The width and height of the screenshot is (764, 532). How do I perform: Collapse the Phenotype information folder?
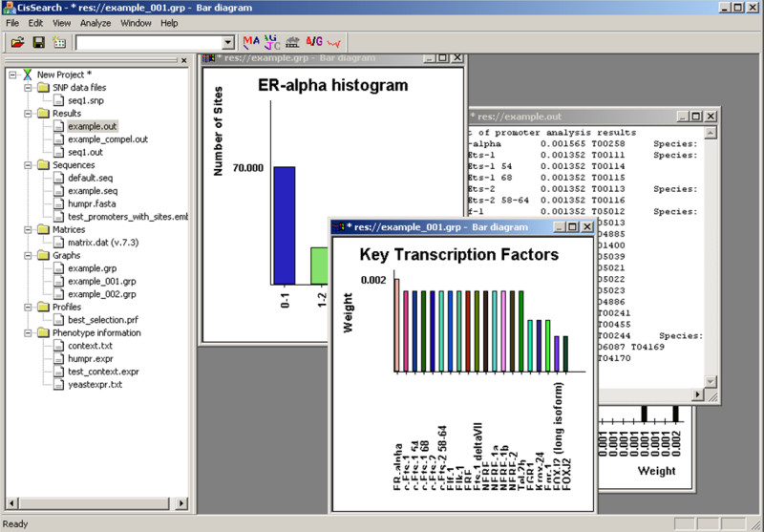click(x=29, y=332)
